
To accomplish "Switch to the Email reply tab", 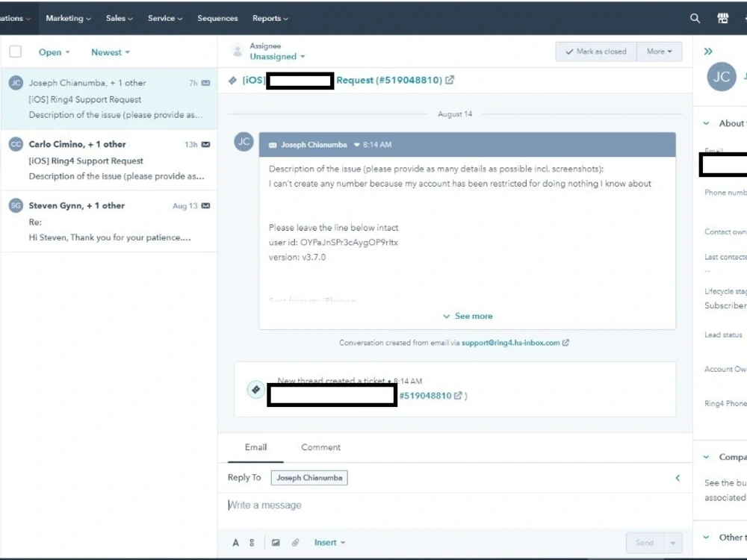I will [255, 447].
